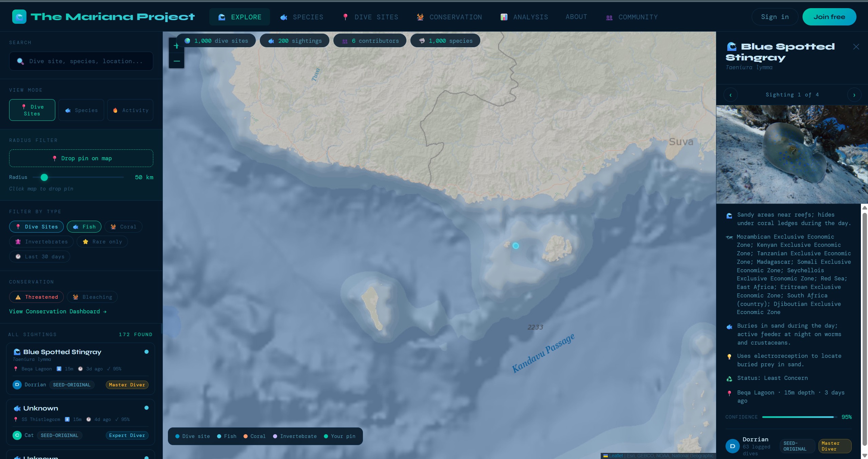Go back a sighting using the left chevron
This screenshot has height=459, width=868.
click(730, 95)
